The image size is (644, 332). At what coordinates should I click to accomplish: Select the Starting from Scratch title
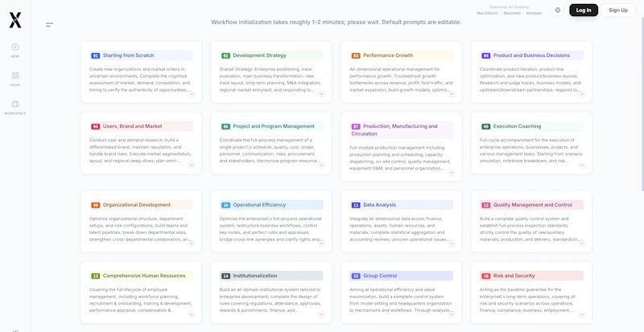[x=129, y=55]
